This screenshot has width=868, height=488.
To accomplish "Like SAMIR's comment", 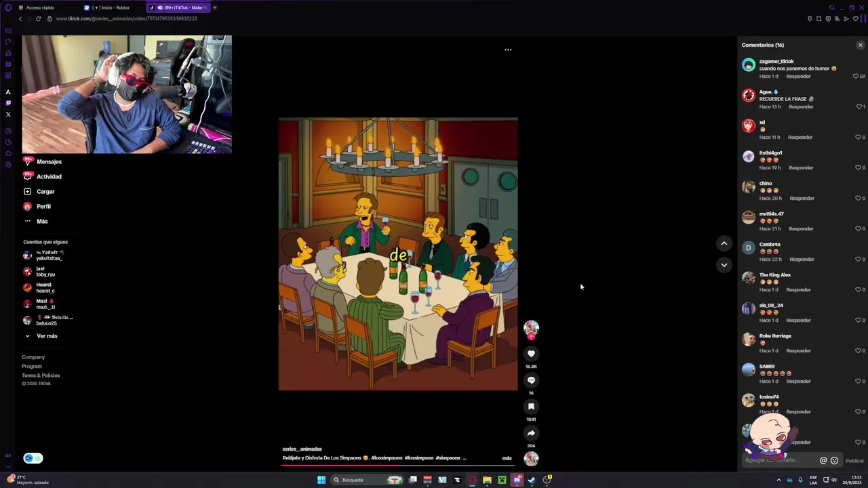I will pos(859,382).
